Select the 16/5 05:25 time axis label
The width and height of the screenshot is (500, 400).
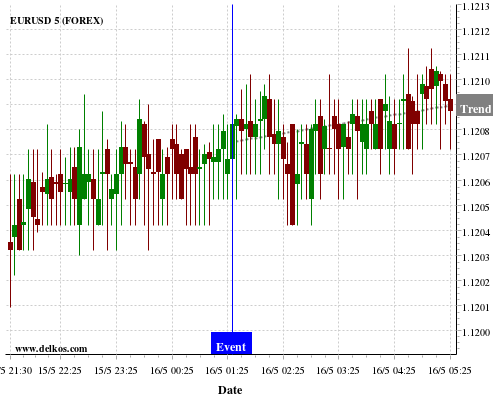pyautogui.click(x=450, y=370)
